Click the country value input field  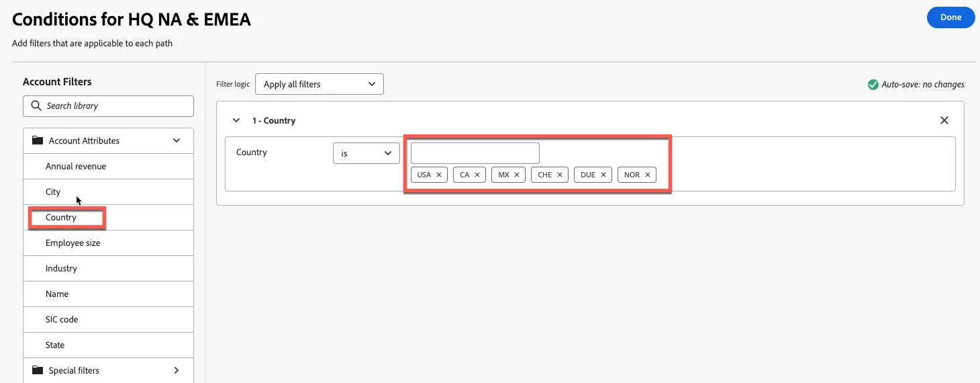point(475,153)
